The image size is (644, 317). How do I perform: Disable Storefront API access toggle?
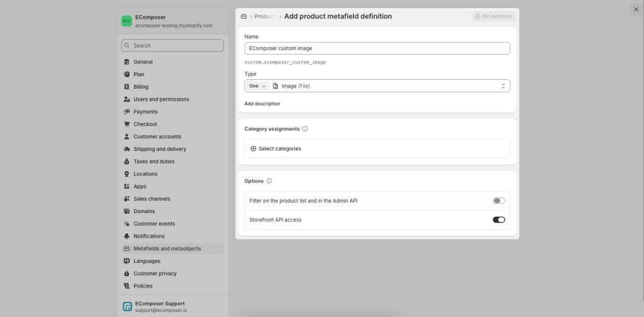(499, 220)
